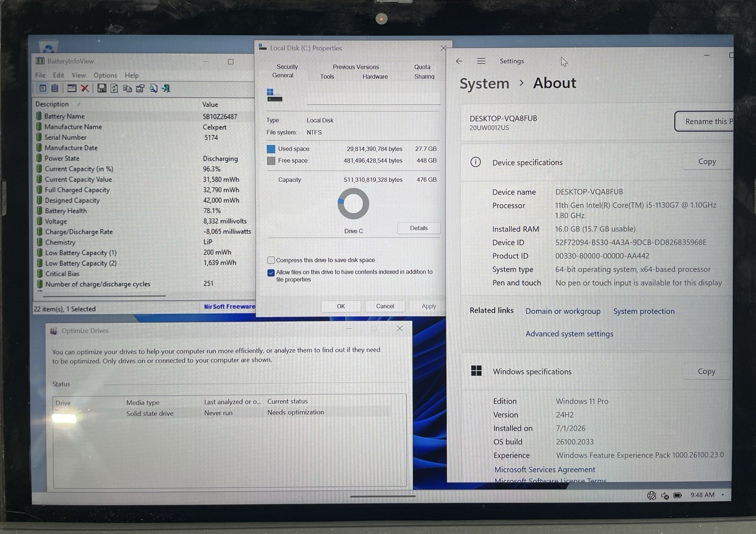
Task: Click the battery icon beside Battery Health row
Action: tap(39, 211)
